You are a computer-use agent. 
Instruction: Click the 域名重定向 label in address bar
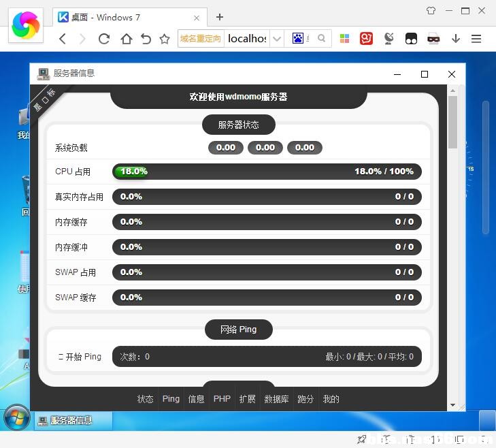[201, 39]
